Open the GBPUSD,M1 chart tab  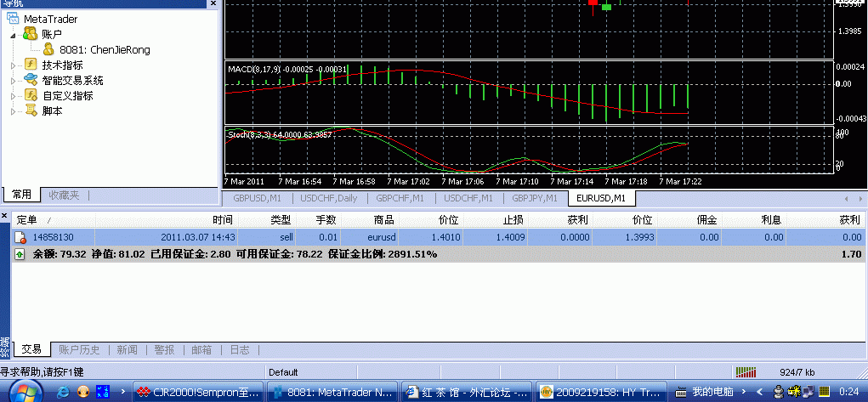point(256,198)
